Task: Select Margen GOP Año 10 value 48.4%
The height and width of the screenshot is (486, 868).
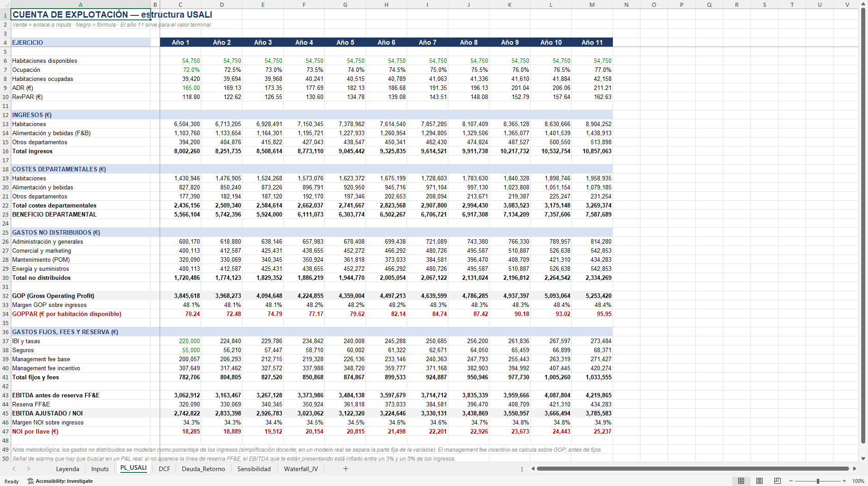Action: click(x=551, y=305)
